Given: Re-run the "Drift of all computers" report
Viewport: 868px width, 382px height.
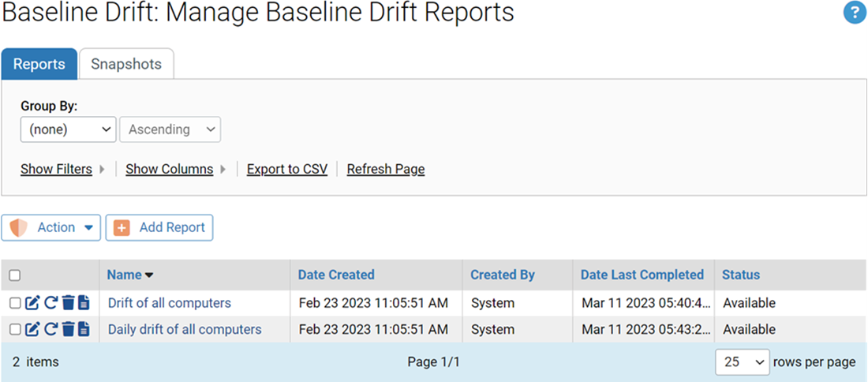Looking at the screenshot, I should [51, 303].
